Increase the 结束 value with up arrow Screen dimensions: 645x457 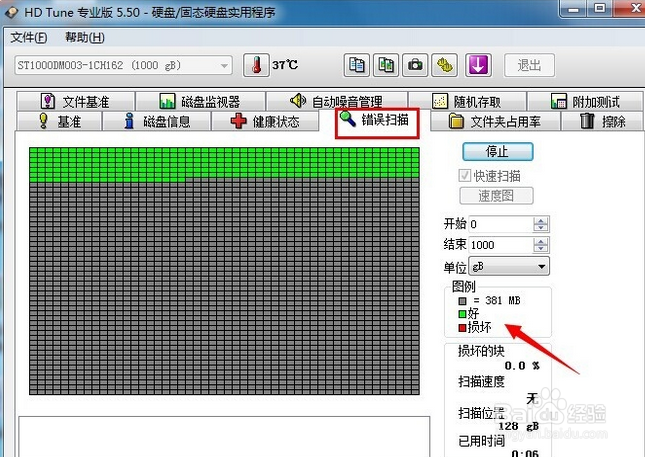(x=541, y=241)
